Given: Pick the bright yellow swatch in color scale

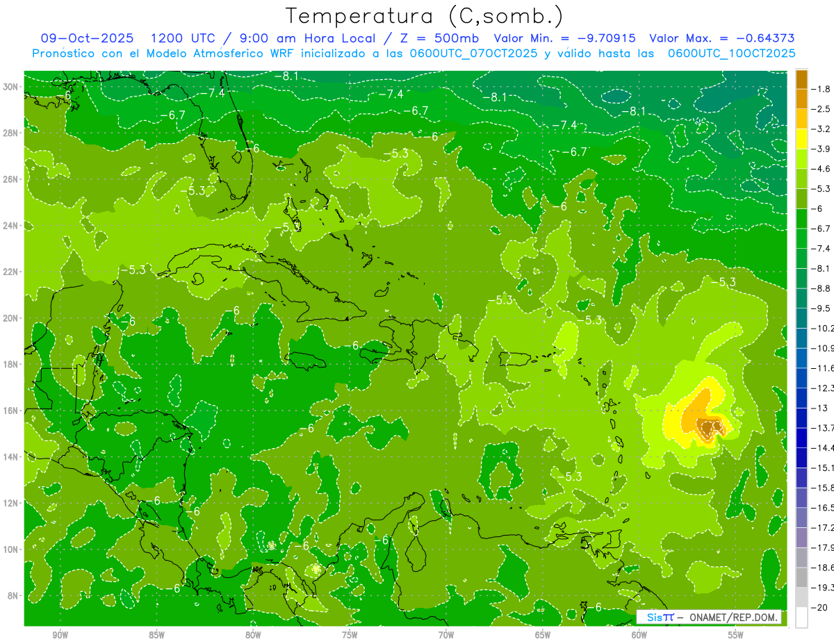Looking at the screenshot, I should (801, 139).
